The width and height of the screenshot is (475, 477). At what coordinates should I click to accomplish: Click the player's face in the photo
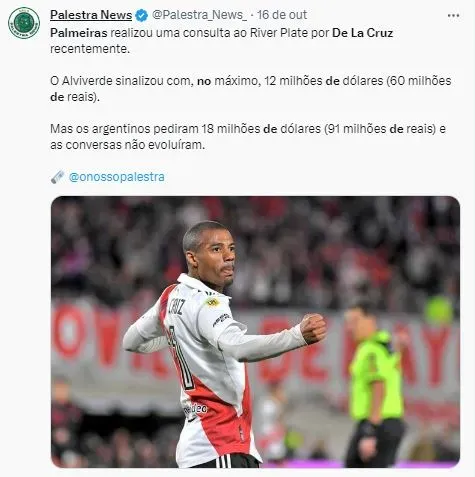point(218,258)
